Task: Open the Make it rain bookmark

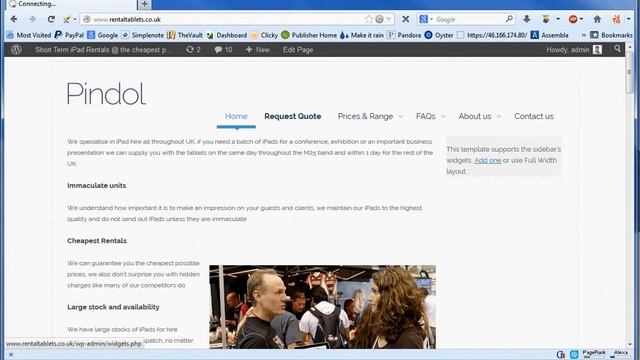Action: 362,35
